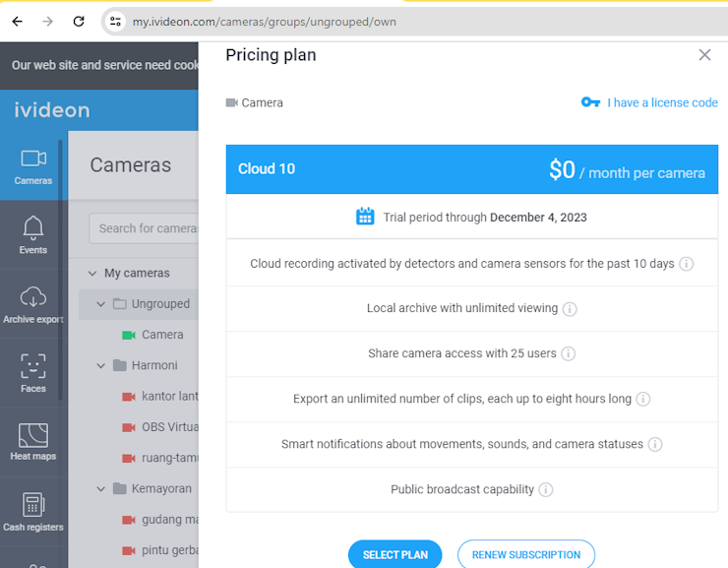Click info icon next to Smart notifications
The height and width of the screenshot is (568, 728).
click(x=655, y=445)
